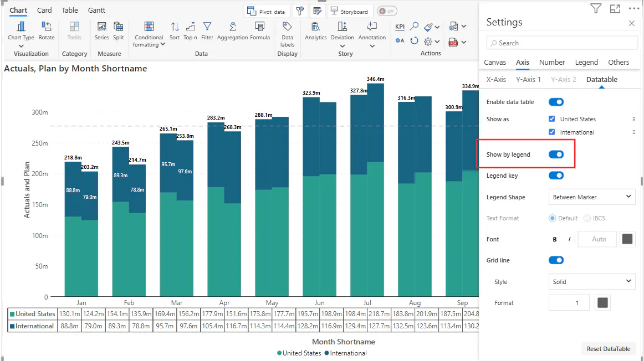The width and height of the screenshot is (644, 361).
Task: Switch to the Gantt tab
Action: click(x=96, y=11)
